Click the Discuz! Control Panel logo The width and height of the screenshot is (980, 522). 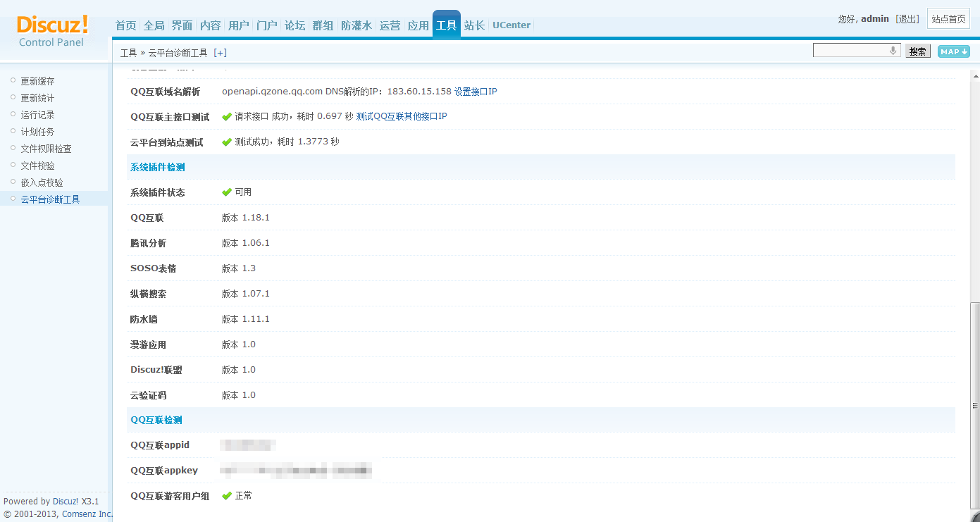coord(52,31)
